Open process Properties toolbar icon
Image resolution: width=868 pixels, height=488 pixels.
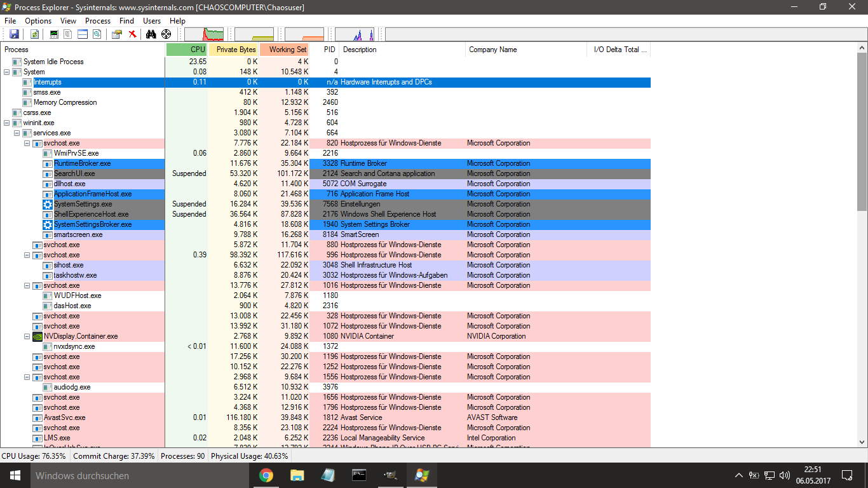click(117, 34)
